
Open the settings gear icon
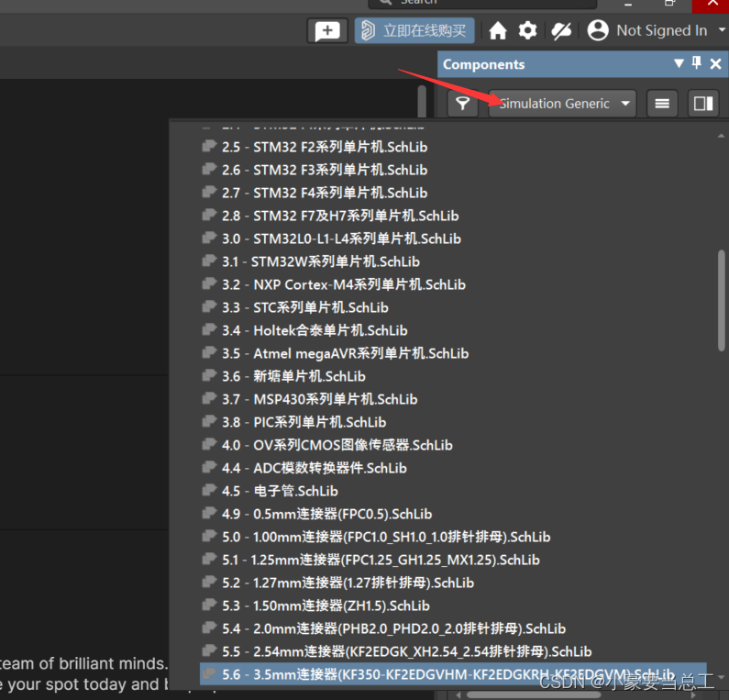click(528, 31)
